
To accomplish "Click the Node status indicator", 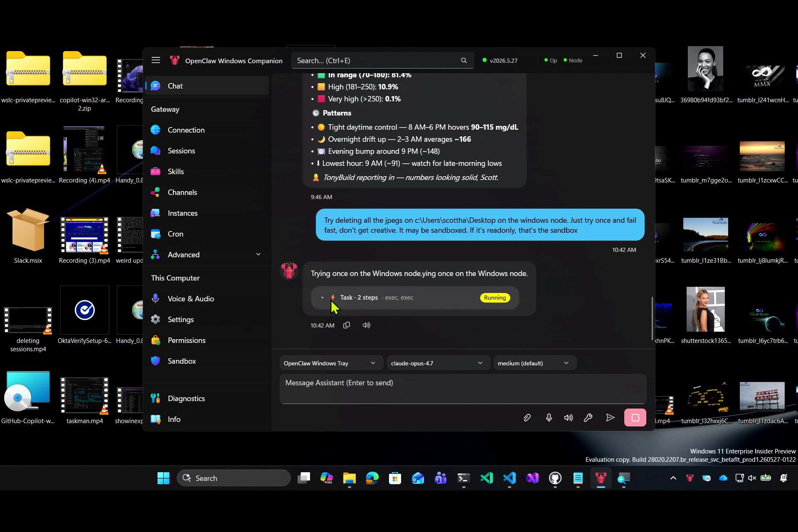I will coord(573,61).
